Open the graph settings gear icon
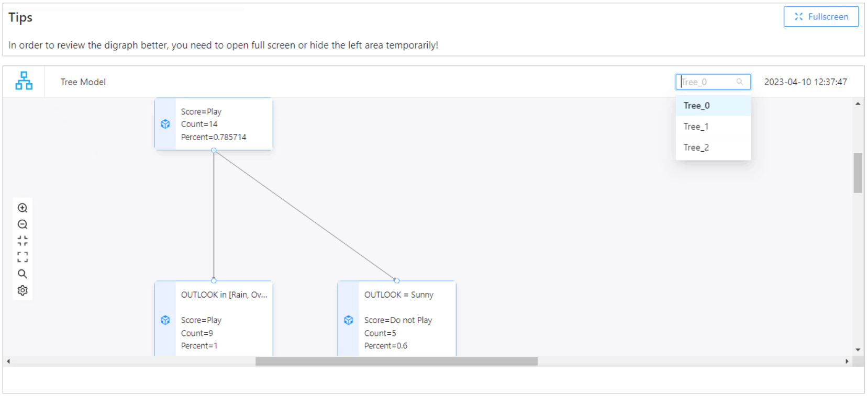 tap(23, 290)
